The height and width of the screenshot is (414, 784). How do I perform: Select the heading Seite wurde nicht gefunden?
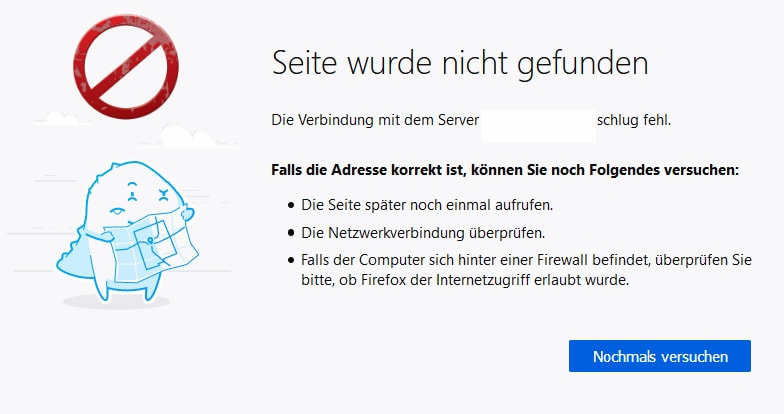pos(460,63)
